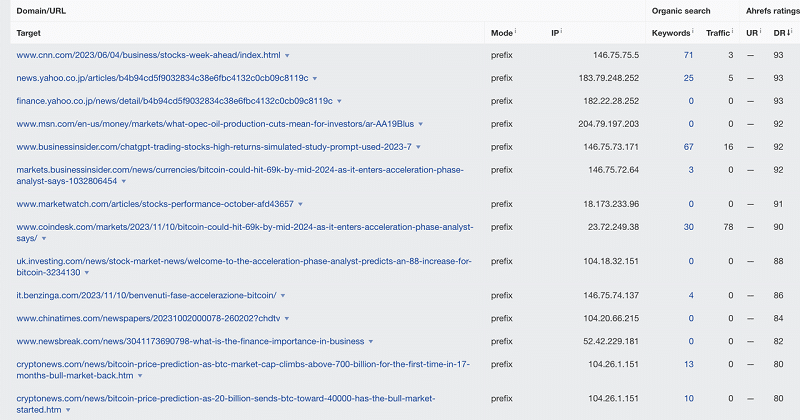This screenshot has width=800, height=420.
Task: Select IP address 23.72.249.38
Action: [613, 227]
